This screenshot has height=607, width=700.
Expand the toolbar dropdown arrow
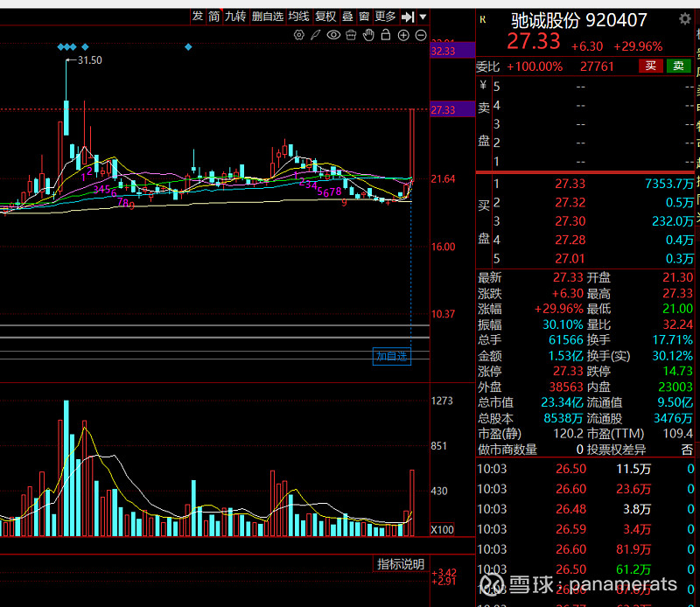423,16
